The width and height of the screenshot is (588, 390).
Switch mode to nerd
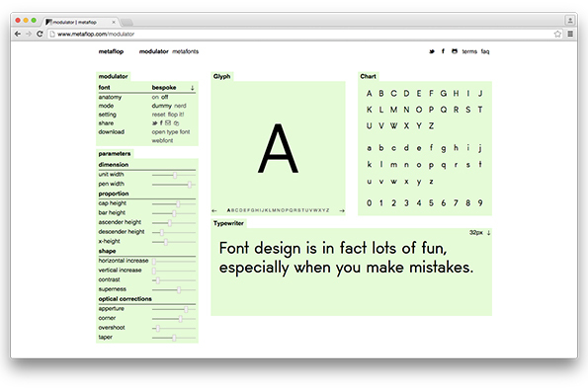click(x=180, y=106)
